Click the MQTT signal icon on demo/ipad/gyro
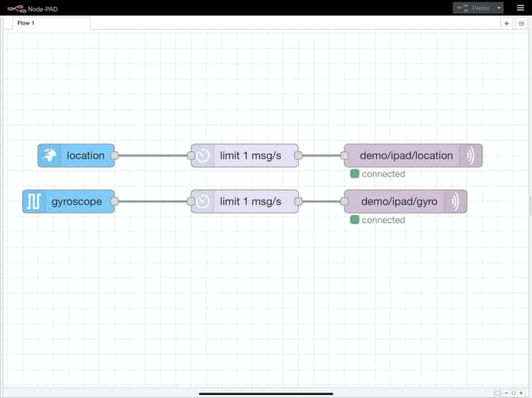Viewport: 532px width, 398px height. 455,202
